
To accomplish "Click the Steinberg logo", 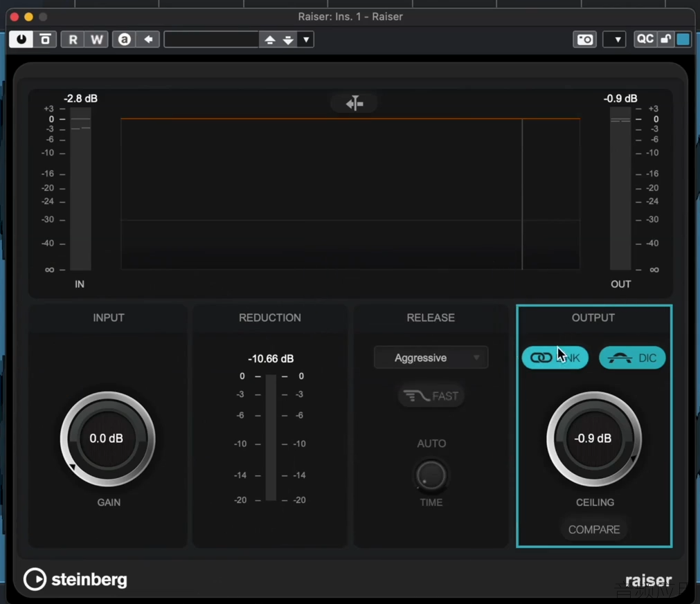I will click(x=75, y=579).
